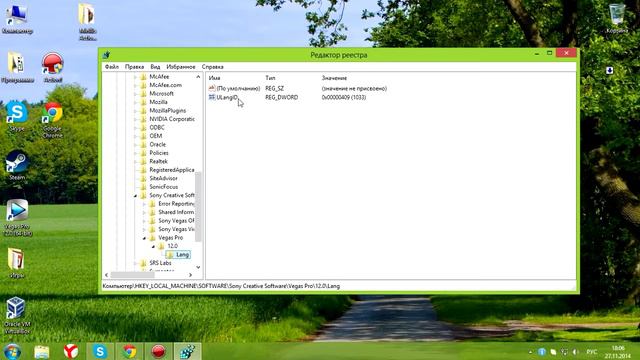
Task: Open Yandex browser from taskbar
Action: point(71,351)
